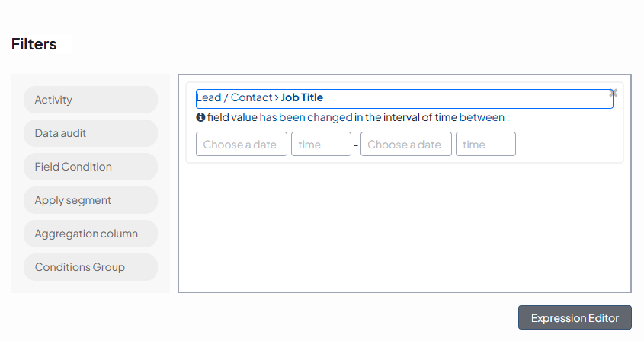This screenshot has width=644, height=341.
Task: Click the Filters section heading
Action: pos(34,44)
